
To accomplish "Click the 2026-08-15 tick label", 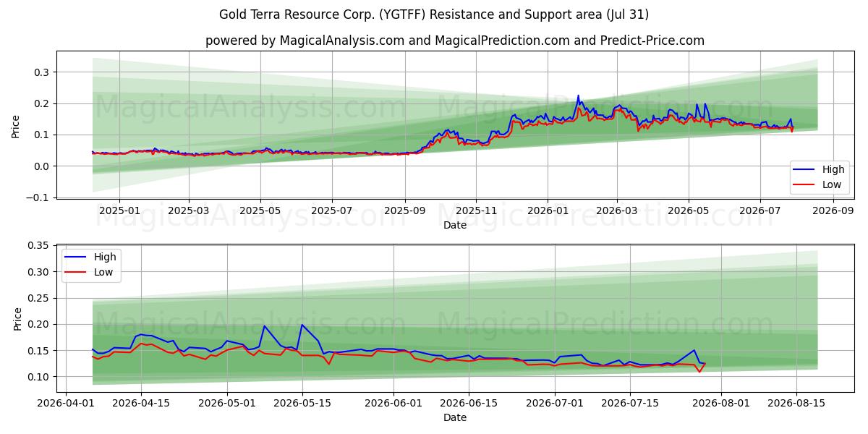I will coord(796,404).
